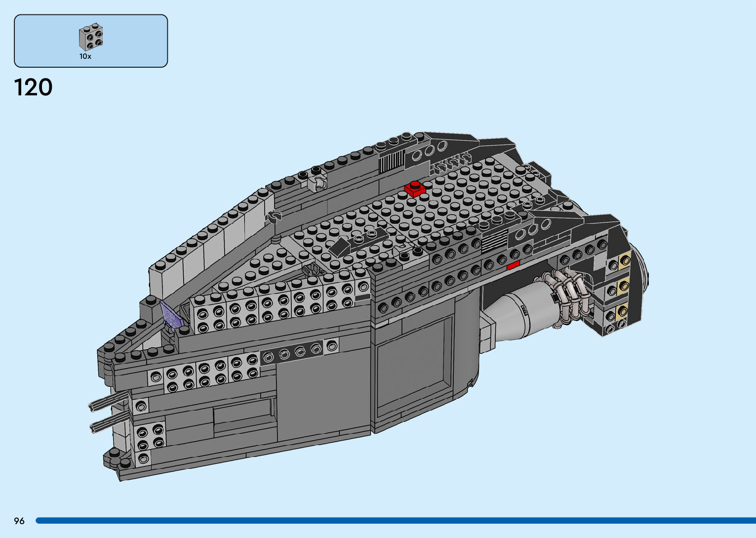
Task: Click the round thruster nozzle at far rear
Action: (643, 277)
